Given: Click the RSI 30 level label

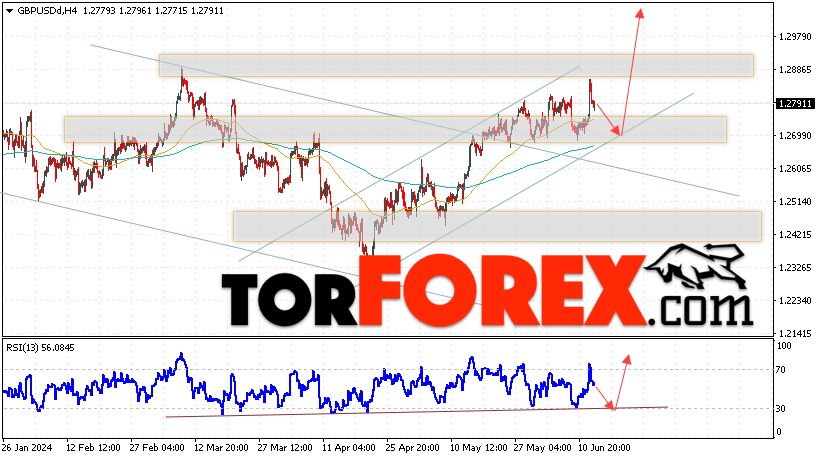Looking at the screenshot, I should pyautogui.click(x=781, y=408).
